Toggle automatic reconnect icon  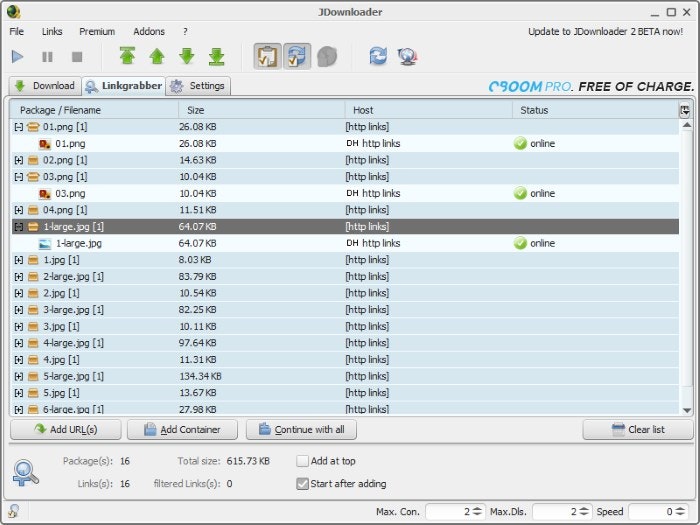297,56
